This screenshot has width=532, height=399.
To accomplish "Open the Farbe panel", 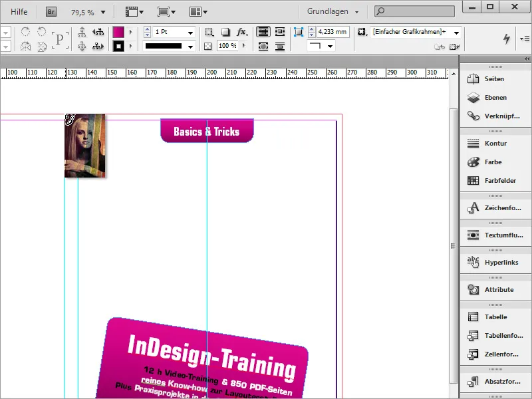I will 495,162.
